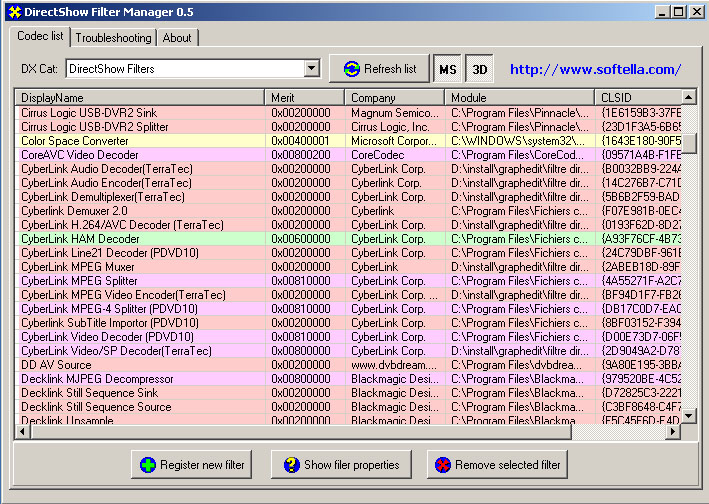Viewport: 709px width, 504px height.
Task: Click CLSID cell {1643E180-90F5
Action: pos(641,141)
